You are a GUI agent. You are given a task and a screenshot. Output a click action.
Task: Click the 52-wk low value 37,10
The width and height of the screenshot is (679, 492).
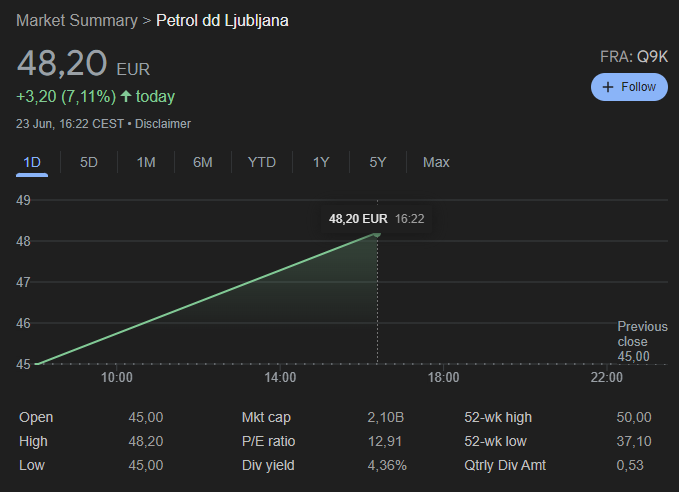[634, 441]
